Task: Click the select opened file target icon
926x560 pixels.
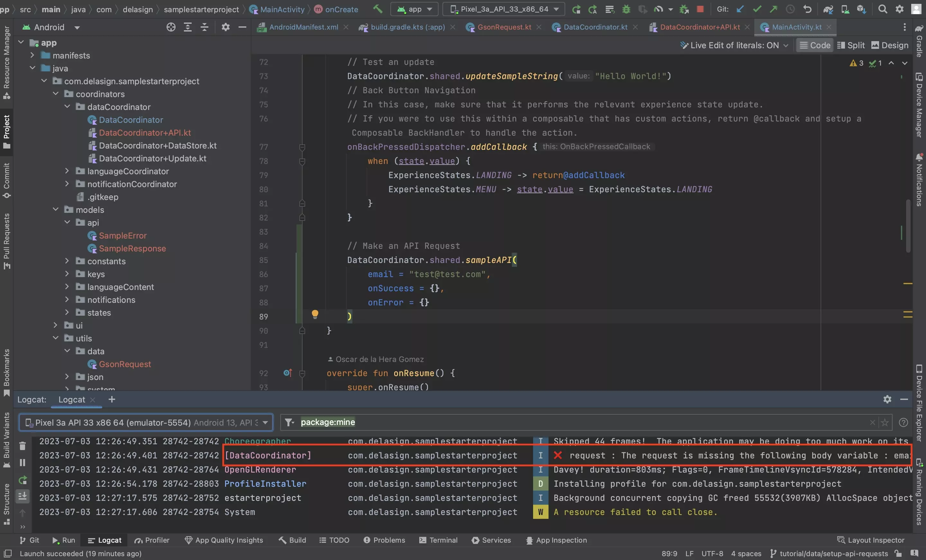Action: (x=171, y=27)
